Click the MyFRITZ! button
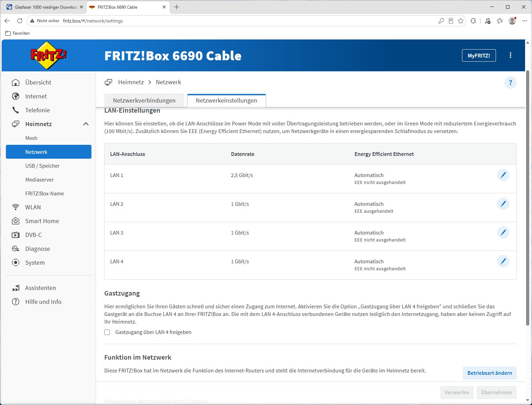Screen dimensions: 532x405 tap(479, 55)
